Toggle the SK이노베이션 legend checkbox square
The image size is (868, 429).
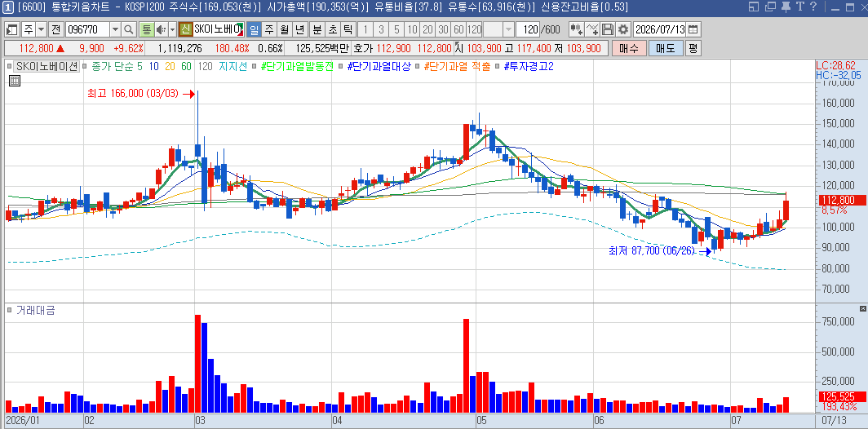[x=10, y=66]
